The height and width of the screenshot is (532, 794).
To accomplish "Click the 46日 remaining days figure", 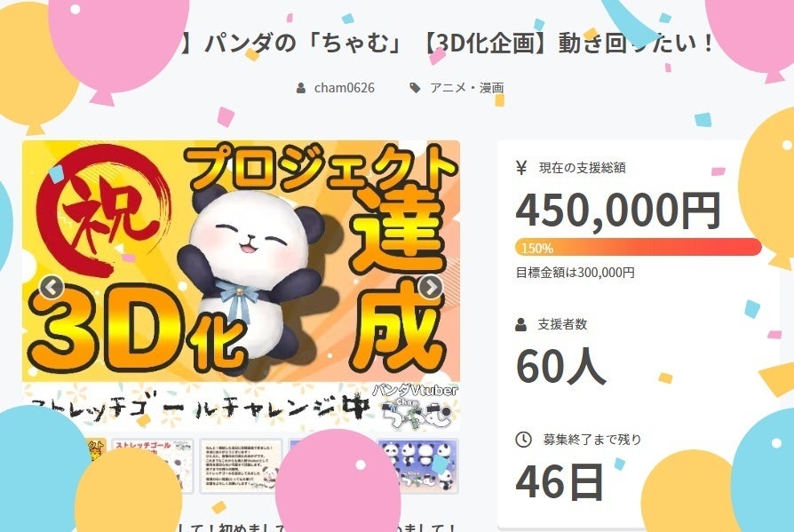I will pos(560,482).
